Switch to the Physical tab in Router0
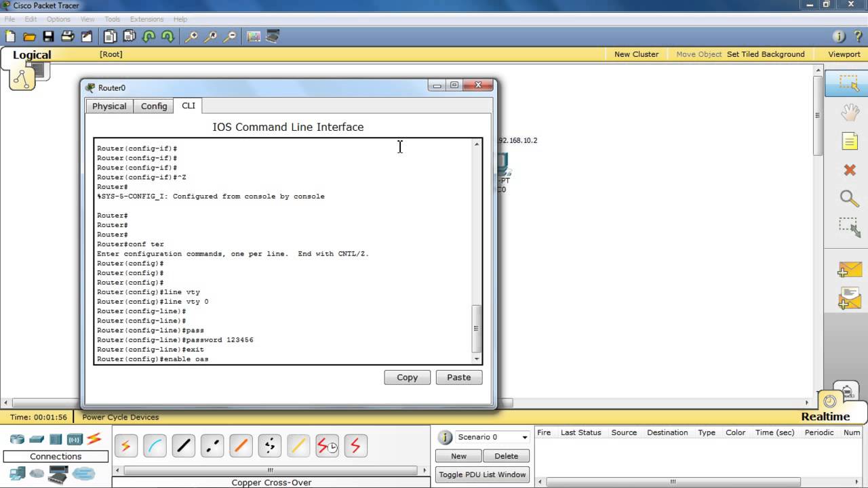Viewport: 868px width, 488px height. point(109,106)
